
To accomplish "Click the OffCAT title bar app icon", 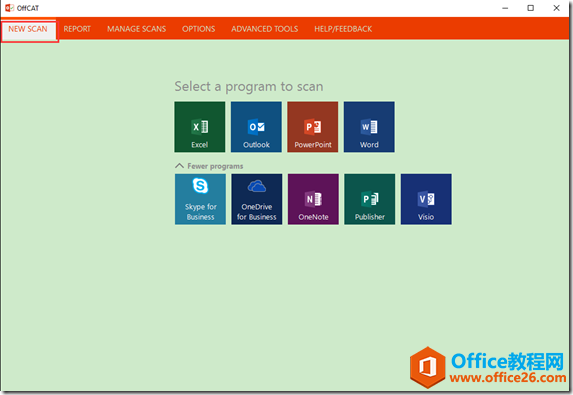I will [9, 8].
